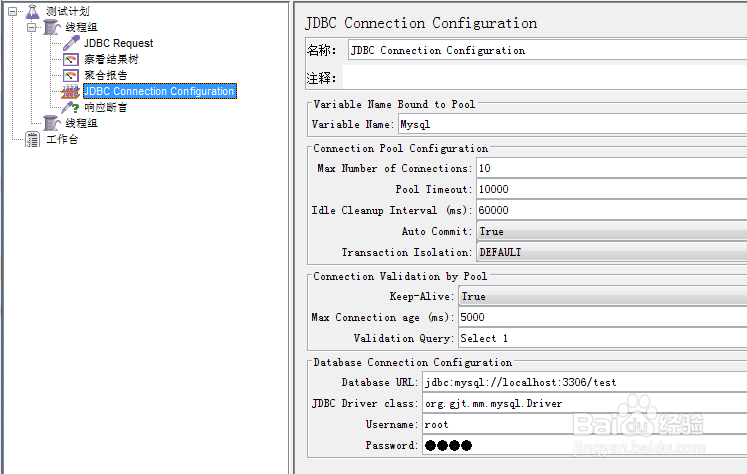Click the Idle Cleanup Interval field

point(612,210)
